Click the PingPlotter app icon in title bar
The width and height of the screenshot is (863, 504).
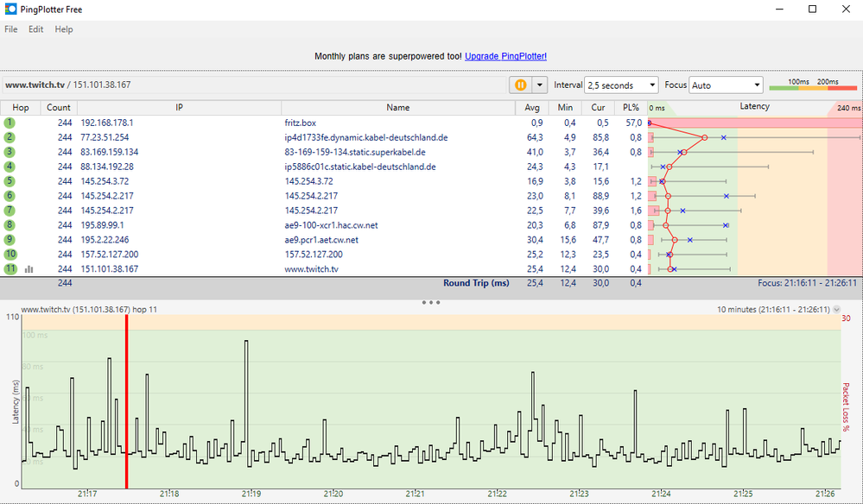[x=10, y=9]
